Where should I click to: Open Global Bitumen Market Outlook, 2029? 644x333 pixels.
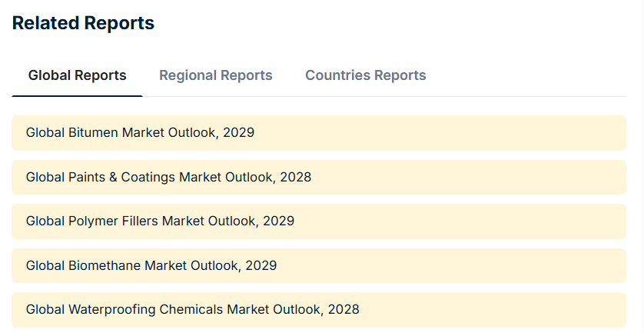[140, 132]
